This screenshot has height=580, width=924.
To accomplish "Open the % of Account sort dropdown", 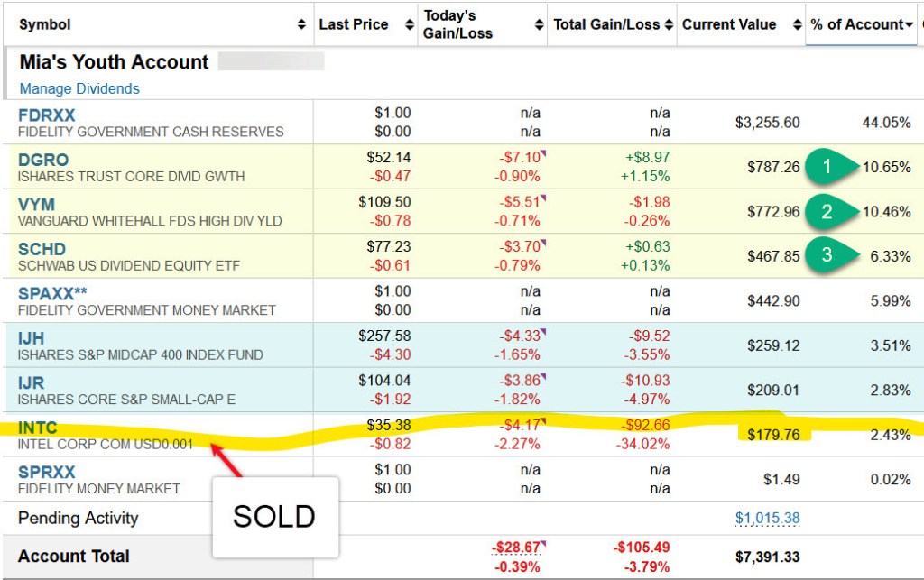I will (x=909, y=25).
